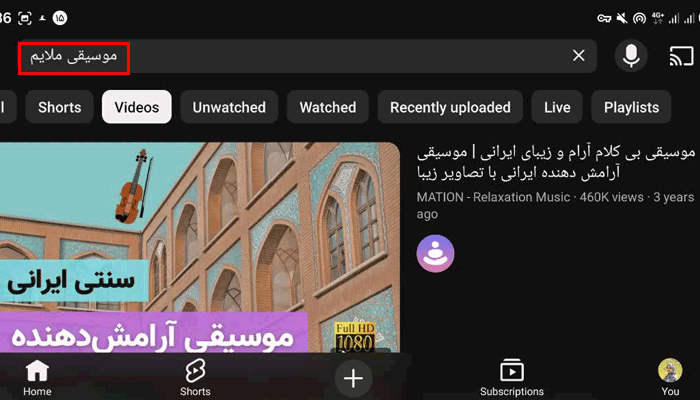Go to Home in bottom navigation

(x=37, y=378)
